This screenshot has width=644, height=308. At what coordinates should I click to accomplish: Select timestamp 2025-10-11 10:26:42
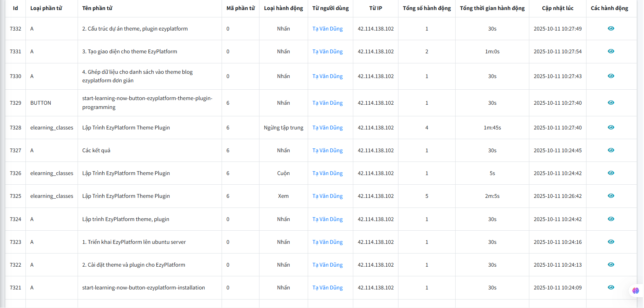[558, 196]
